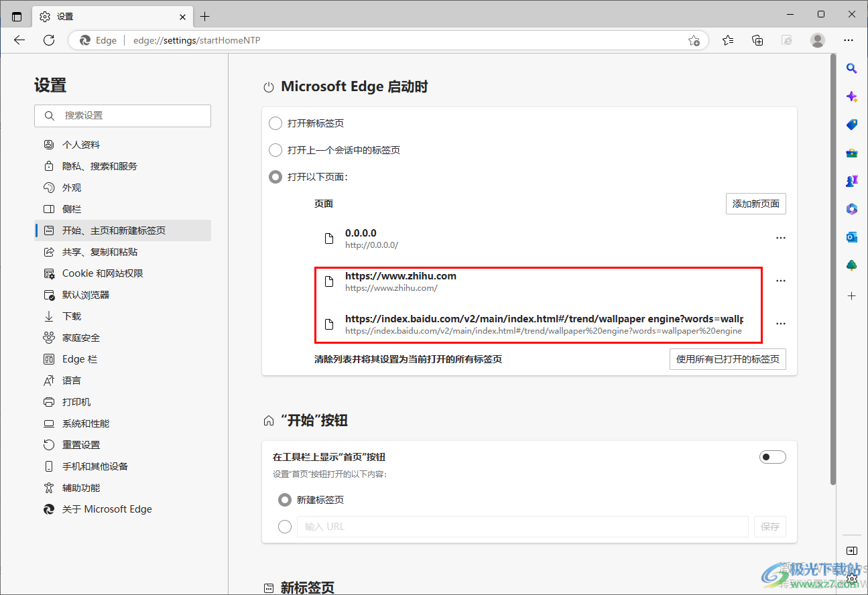Refresh the settings page
This screenshot has height=595, width=868.
click(x=49, y=40)
